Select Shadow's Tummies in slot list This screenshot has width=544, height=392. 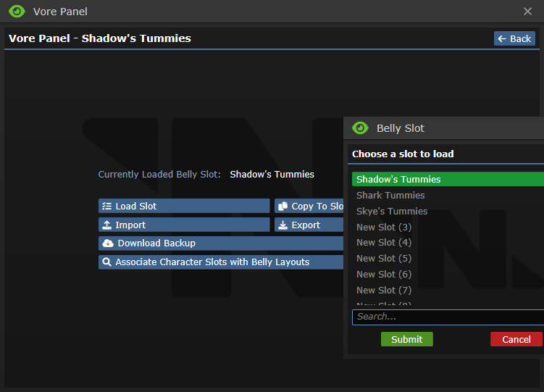[x=448, y=180]
